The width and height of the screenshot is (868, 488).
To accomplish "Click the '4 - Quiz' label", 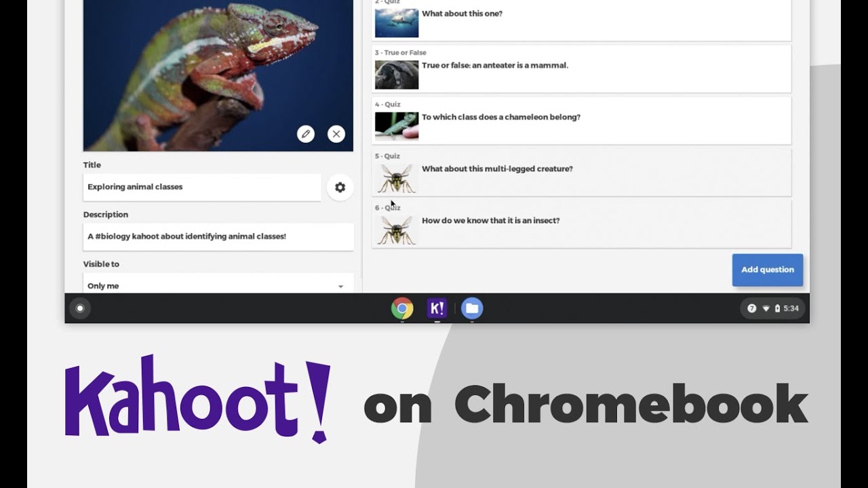I will (388, 104).
